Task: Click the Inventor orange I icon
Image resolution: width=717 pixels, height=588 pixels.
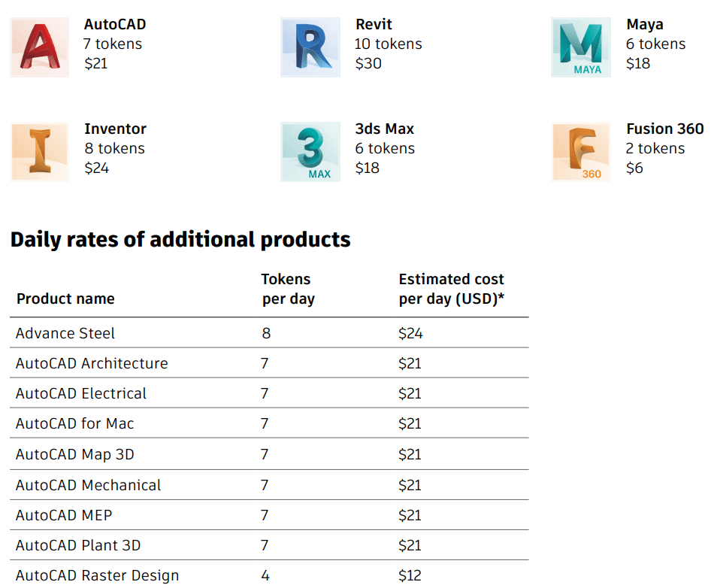Action: click(x=40, y=152)
